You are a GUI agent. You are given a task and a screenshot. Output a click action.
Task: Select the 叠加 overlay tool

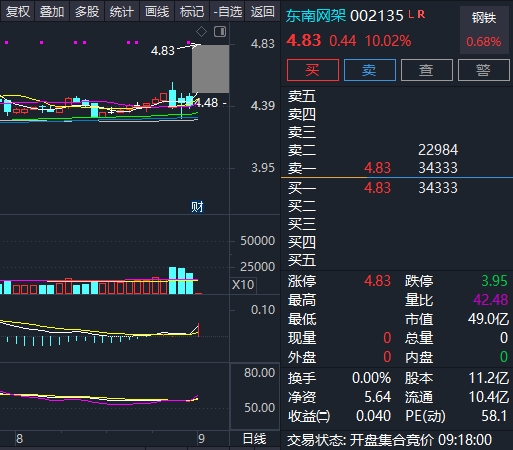52,11
